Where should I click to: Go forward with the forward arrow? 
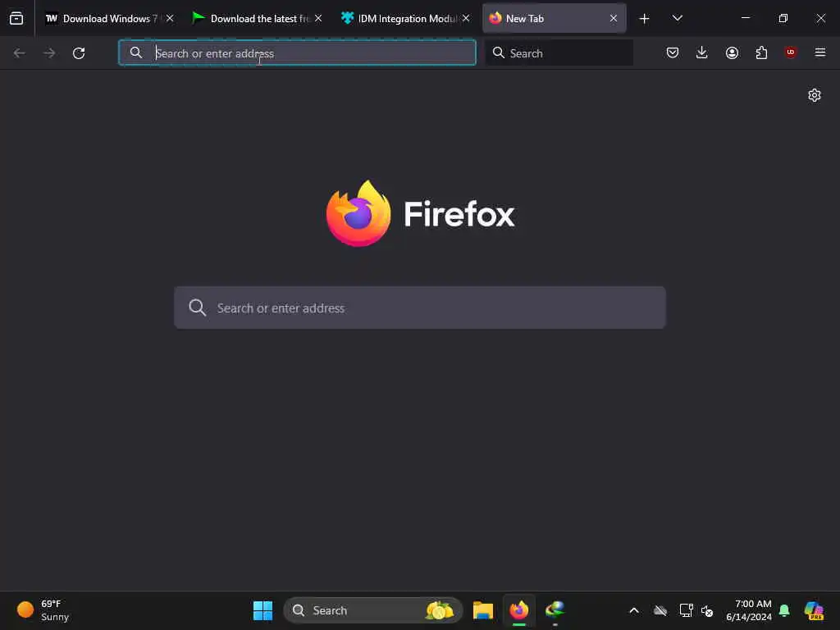(x=49, y=53)
